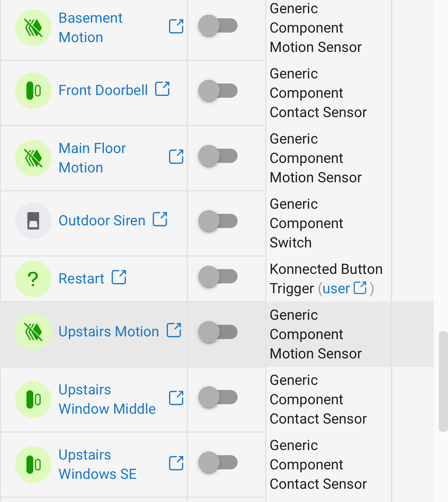Open Main Floor Motion in new window icon
448x502 pixels.
(x=176, y=156)
